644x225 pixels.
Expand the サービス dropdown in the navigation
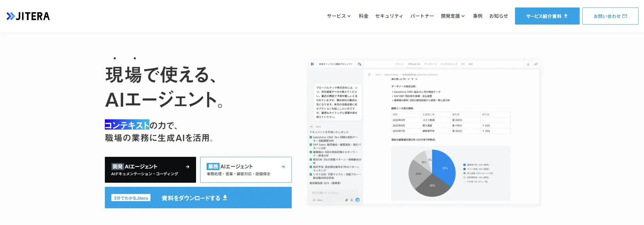(x=339, y=16)
